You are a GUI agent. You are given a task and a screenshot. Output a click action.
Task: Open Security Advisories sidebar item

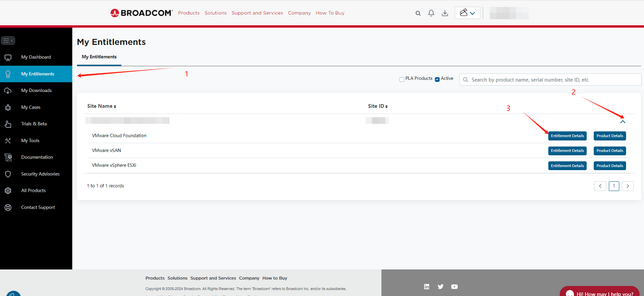pyautogui.click(x=36, y=174)
